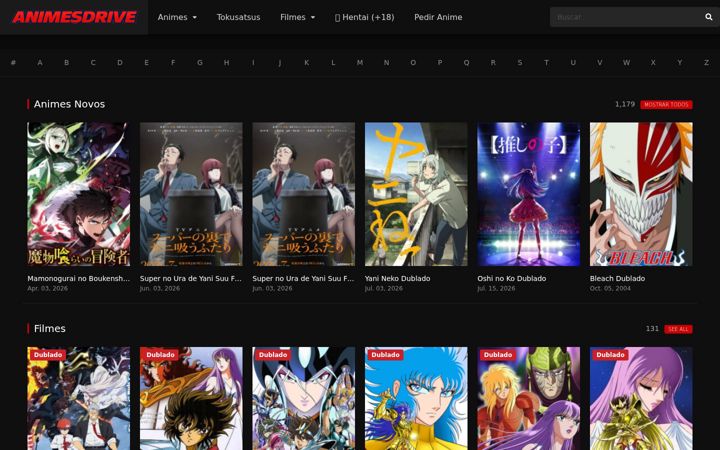This screenshot has width=720, height=450.
Task: Filter animes by letter A
Action: 40,62
